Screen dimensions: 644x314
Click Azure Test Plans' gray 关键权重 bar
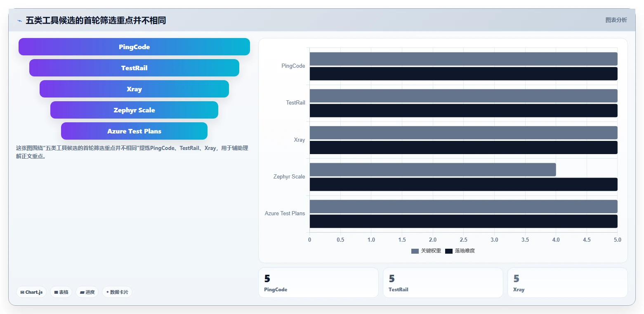(x=463, y=207)
